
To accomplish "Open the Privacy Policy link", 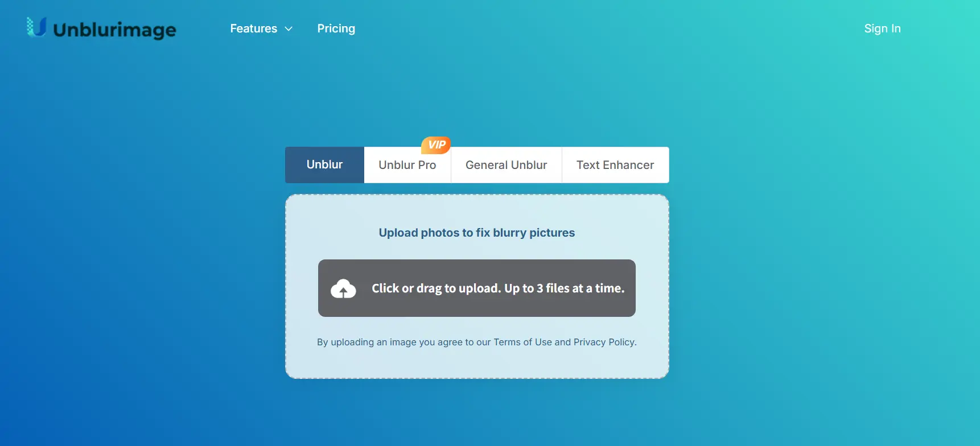I will tap(604, 342).
